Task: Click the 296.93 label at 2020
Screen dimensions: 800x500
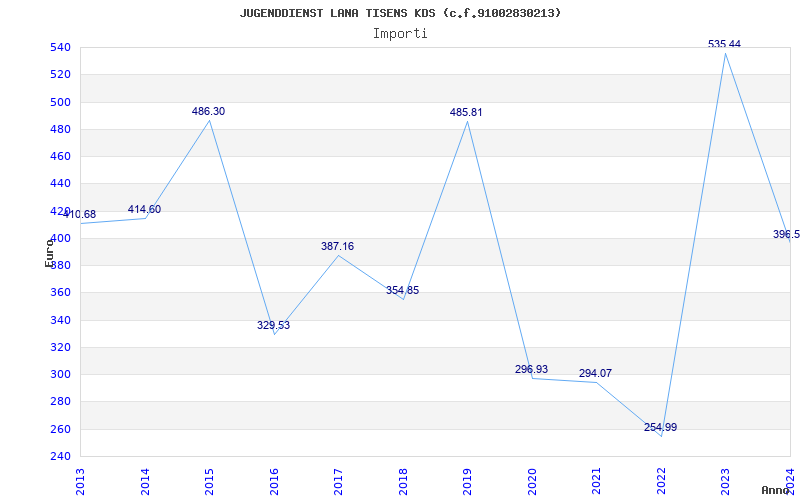Action: (x=531, y=369)
